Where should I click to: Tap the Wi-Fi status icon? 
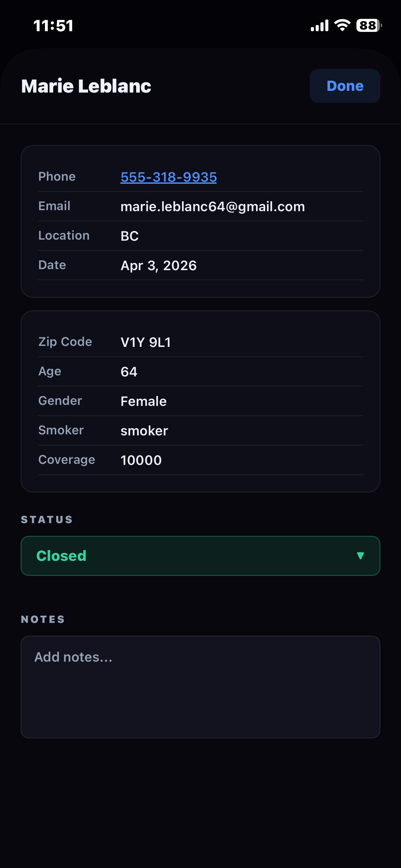tap(342, 25)
